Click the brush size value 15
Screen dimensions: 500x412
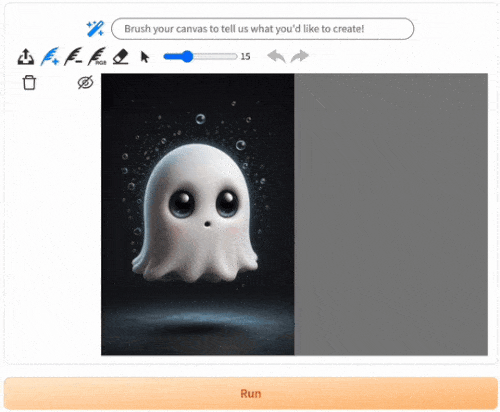(x=246, y=57)
